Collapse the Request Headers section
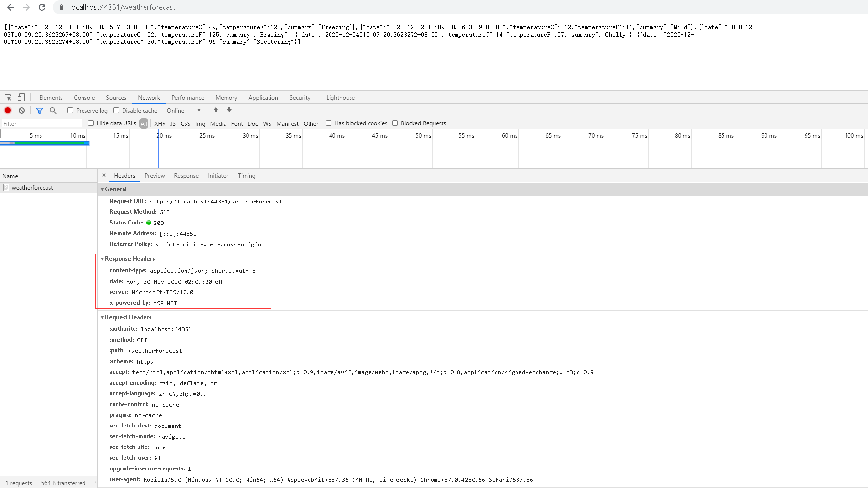Image resolution: width=868 pixels, height=488 pixels. click(103, 317)
